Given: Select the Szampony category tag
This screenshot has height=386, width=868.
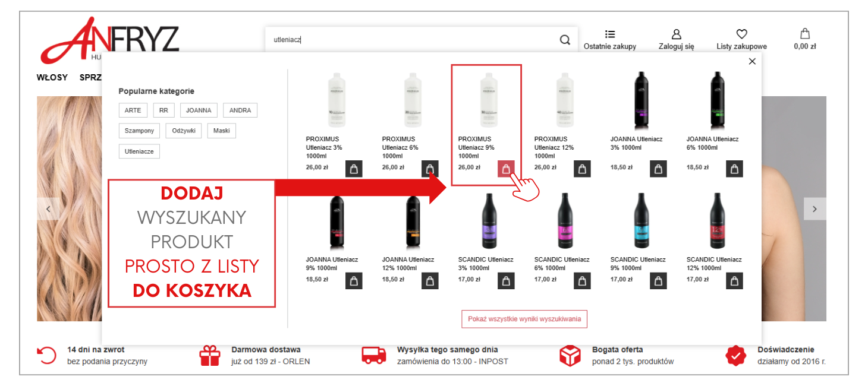Looking at the screenshot, I should 140,131.
